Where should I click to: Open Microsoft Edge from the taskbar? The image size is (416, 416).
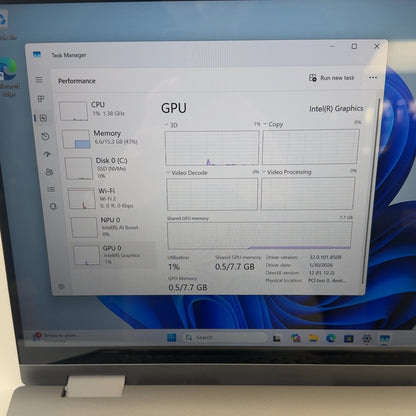tap(331, 338)
